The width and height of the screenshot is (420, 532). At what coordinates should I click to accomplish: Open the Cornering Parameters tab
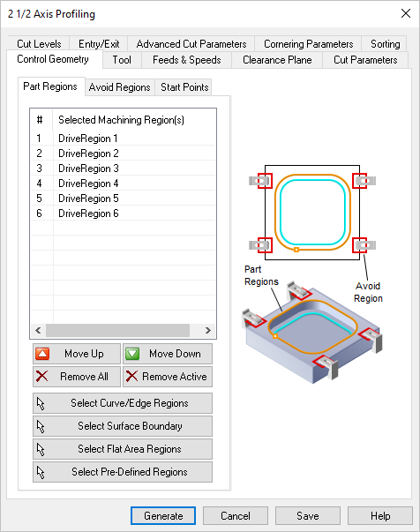click(309, 44)
